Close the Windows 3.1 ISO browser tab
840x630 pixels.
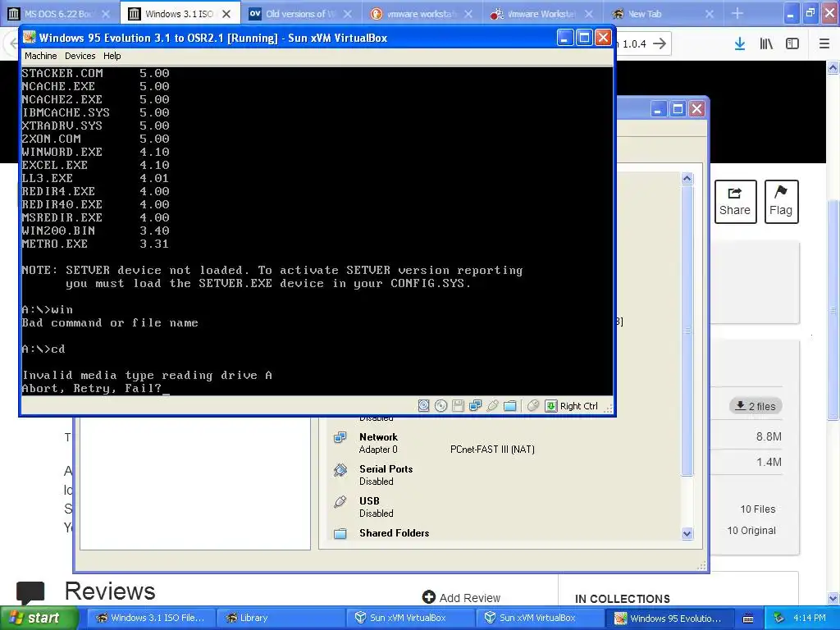click(226, 14)
